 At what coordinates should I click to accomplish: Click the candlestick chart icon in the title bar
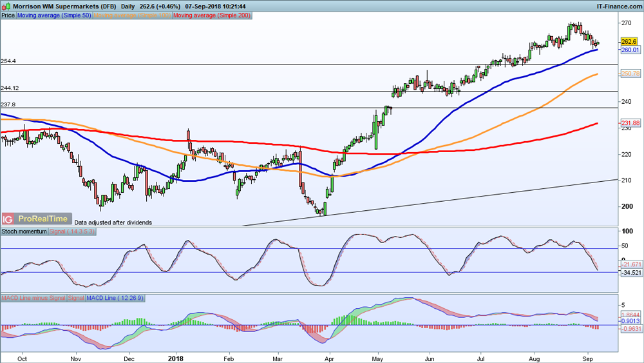click(x=6, y=6)
